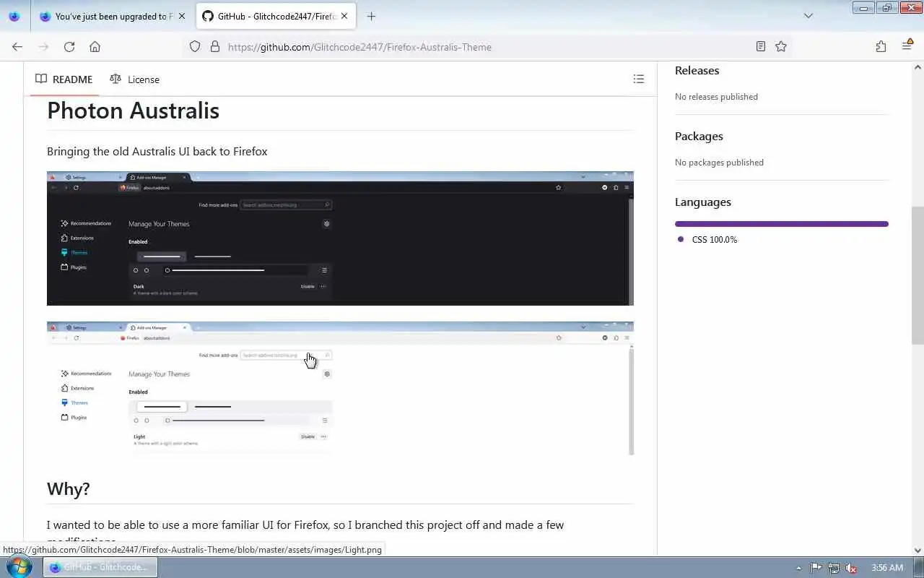Toggle reader view for this page

[761, 47]
